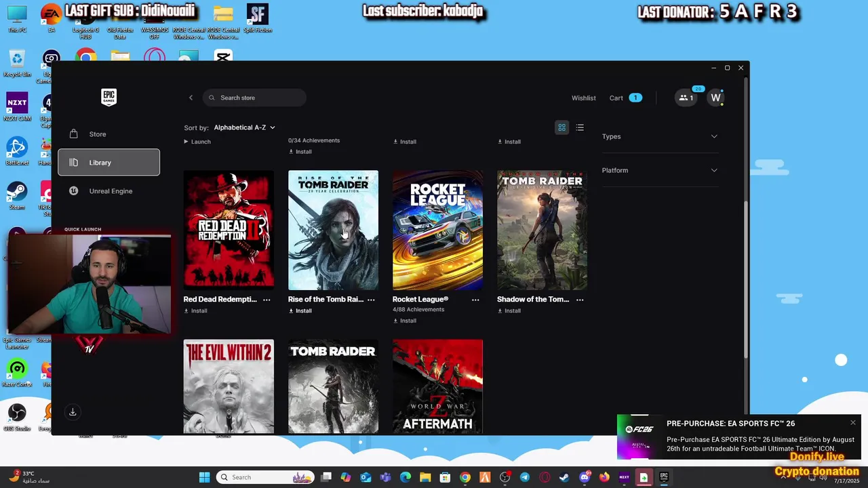The image size is (868, 488).
Task: Open Microsoft Teams from the taskbar
Action: pos(385,477)
